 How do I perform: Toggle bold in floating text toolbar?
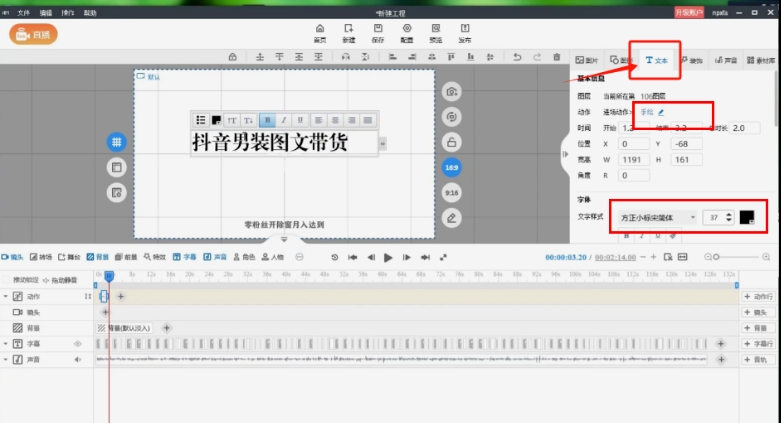267,120
